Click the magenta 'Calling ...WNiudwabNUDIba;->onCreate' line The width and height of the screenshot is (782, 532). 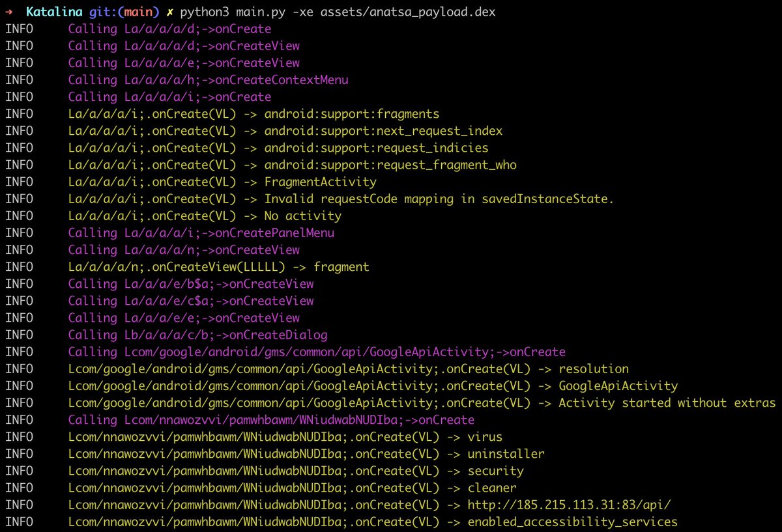pos(271,419)
